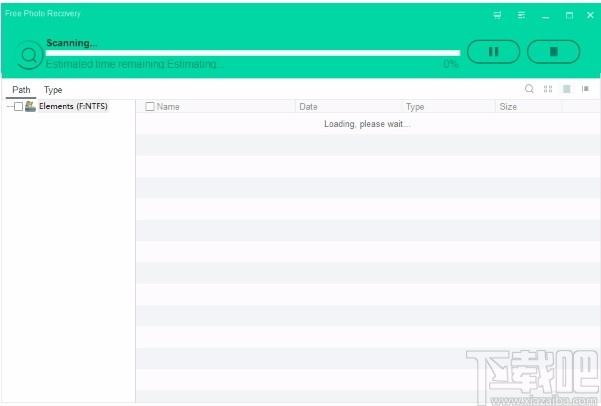Select the Type tab

point(53,90)
